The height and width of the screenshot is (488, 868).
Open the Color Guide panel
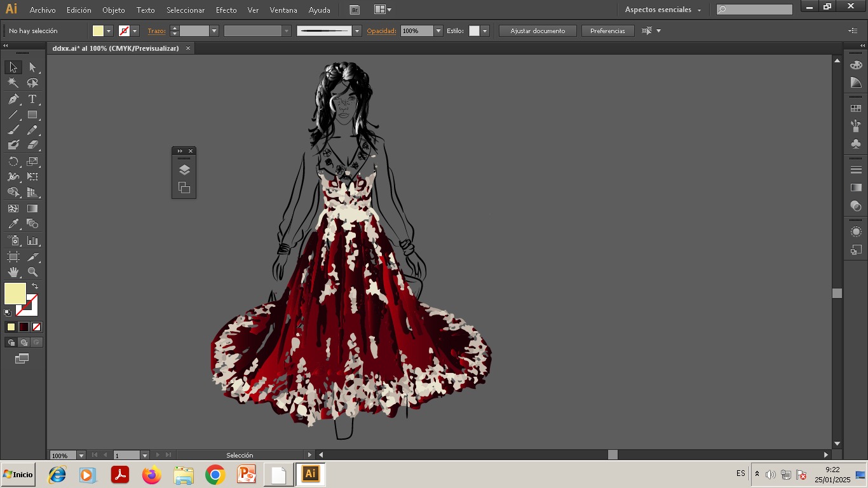coord(856,83)
